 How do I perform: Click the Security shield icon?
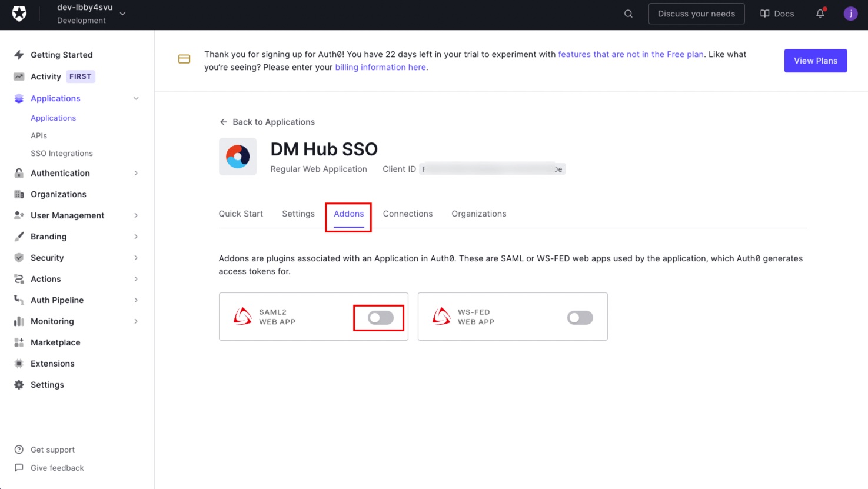click(x=19, y=258)
